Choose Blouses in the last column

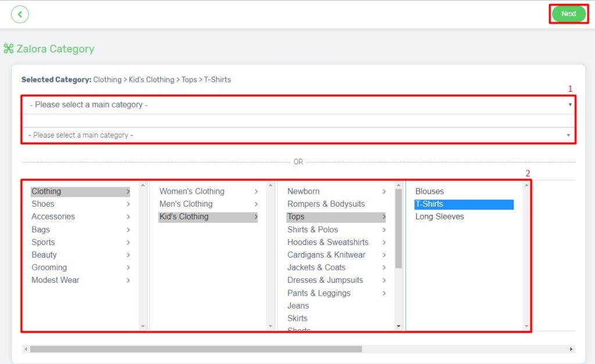[x=464, y=192]
